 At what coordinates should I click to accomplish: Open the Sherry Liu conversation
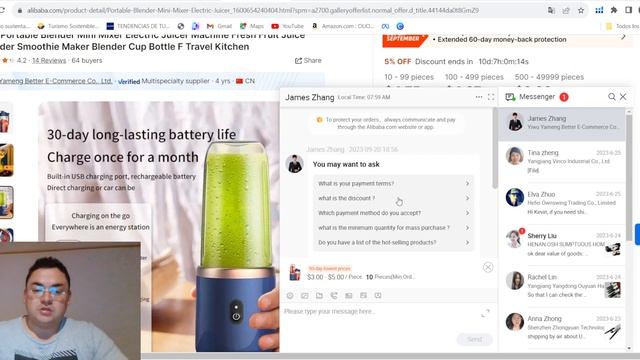pyautogui.click(x=562, y=244)
